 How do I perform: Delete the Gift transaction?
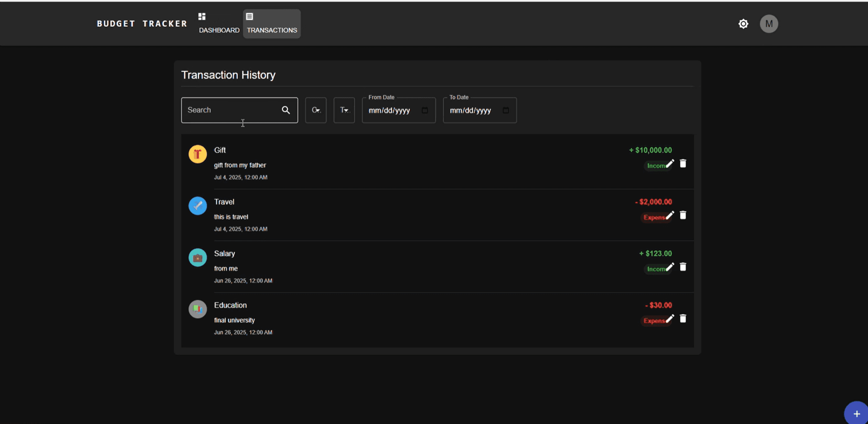coord(683,164)
